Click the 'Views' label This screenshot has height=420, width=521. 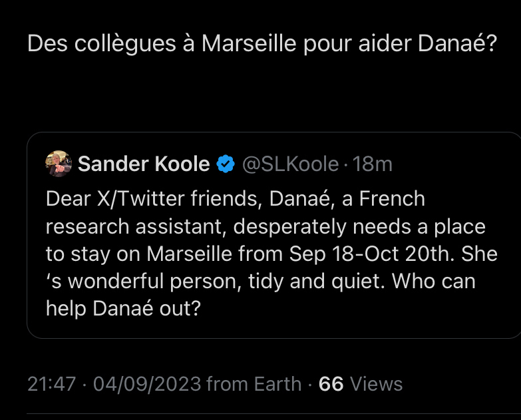376,384
